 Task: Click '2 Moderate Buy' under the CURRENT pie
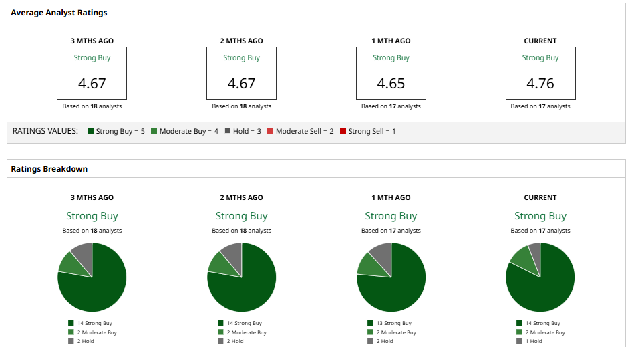(x=545, y=332)
